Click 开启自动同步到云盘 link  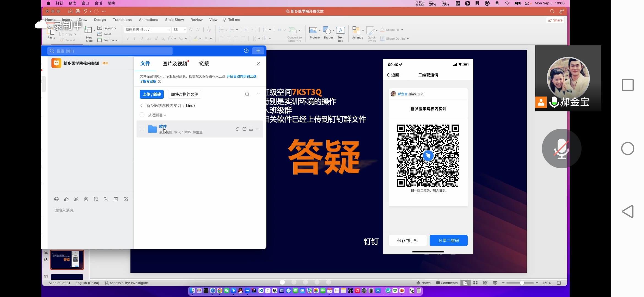tap(241, 76)
